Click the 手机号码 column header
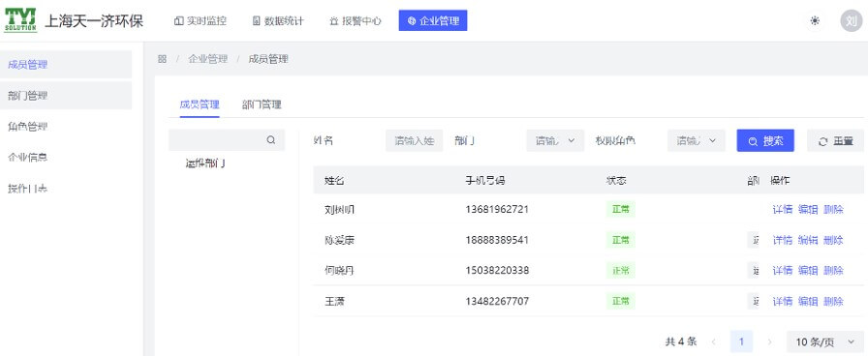Screen dimensions: 868x356 click(x=485, y=180)
